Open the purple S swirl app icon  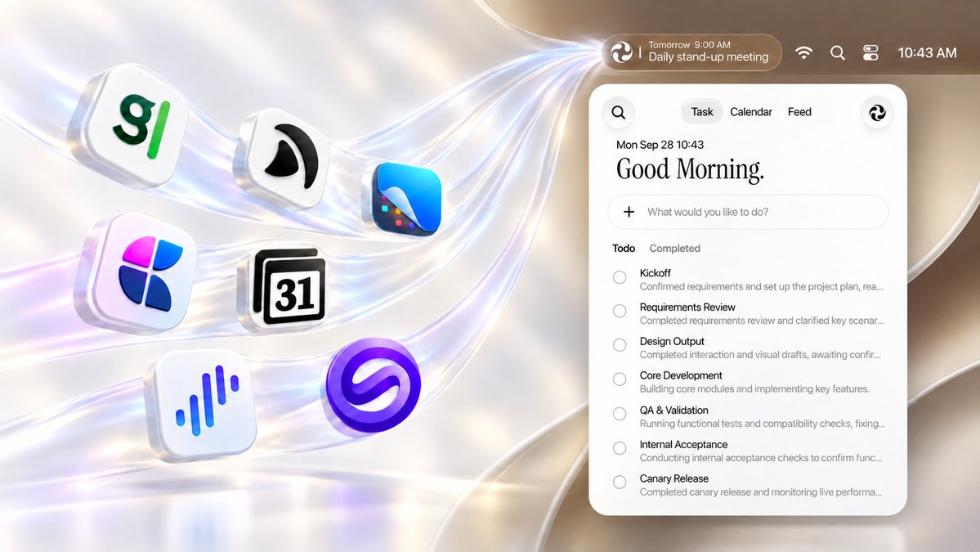[374, 385]
